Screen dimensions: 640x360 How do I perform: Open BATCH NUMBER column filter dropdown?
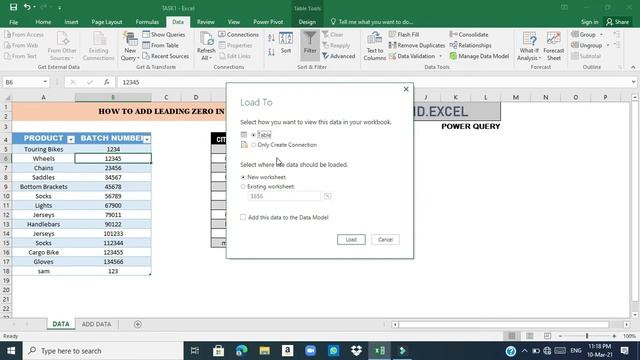(x=147, y=139)
